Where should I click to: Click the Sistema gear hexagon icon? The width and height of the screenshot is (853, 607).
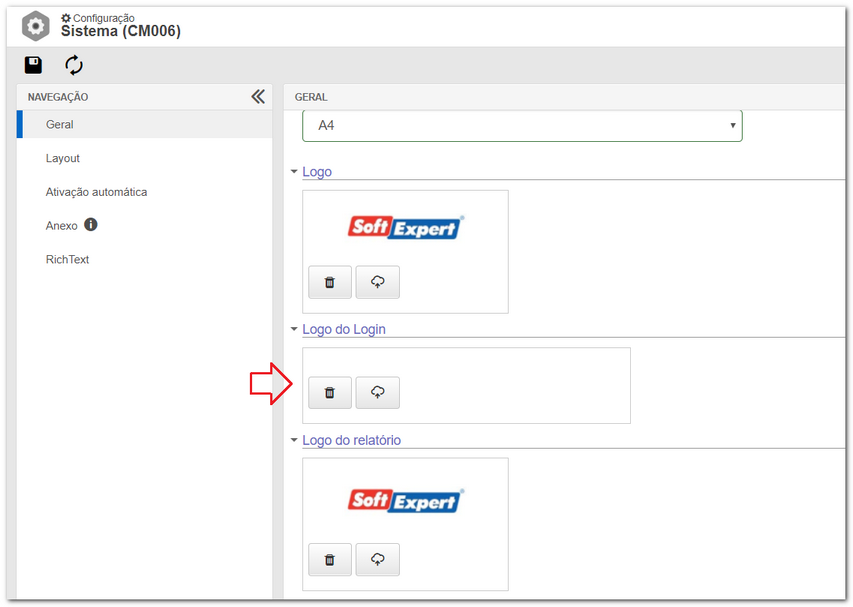[x=36, y=26]
